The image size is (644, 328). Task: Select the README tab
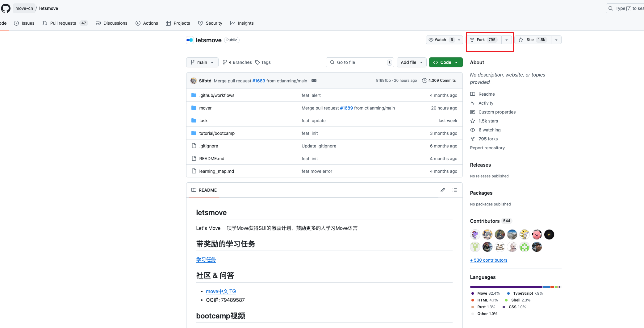[204, 190]
